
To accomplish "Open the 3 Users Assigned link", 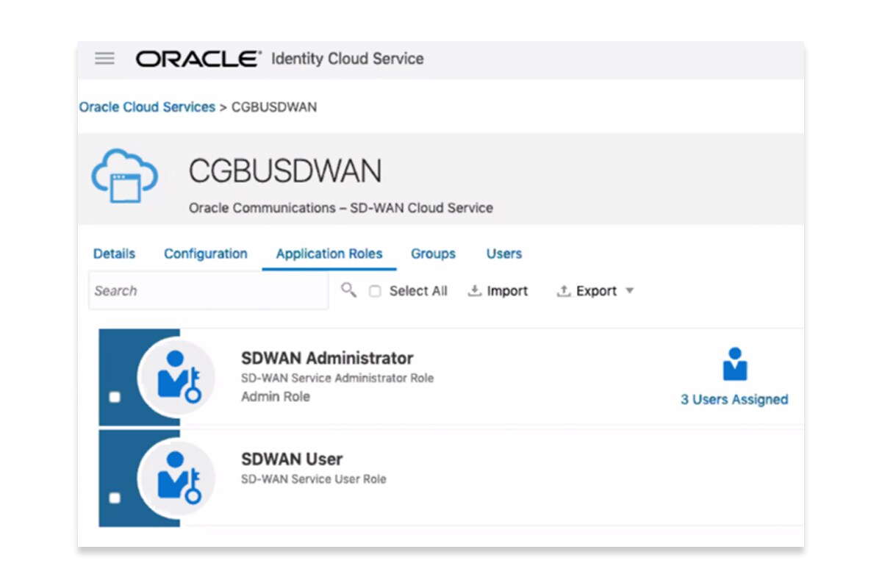I will pyautogui.click(x=734, y=400).
